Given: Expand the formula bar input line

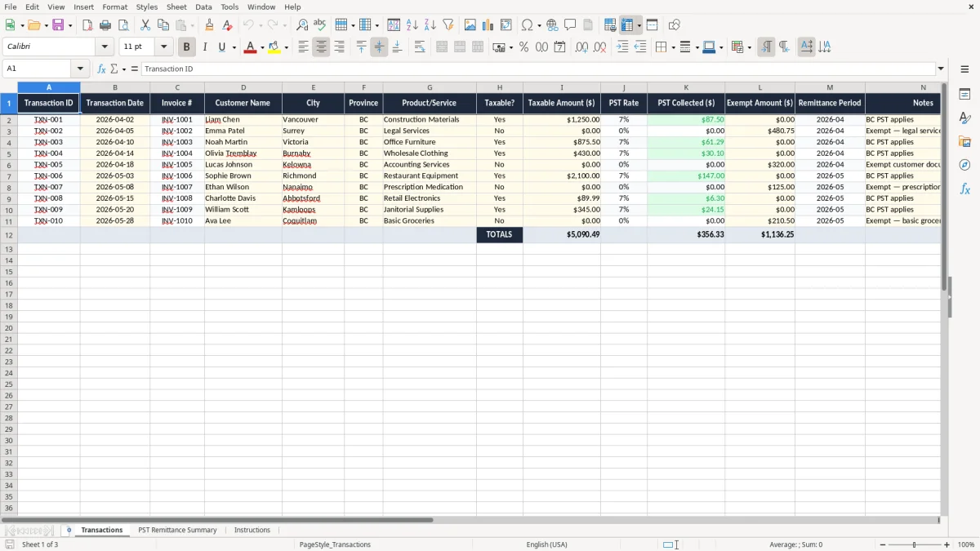Looking at the screenshot, I should (x=941, y=69).
